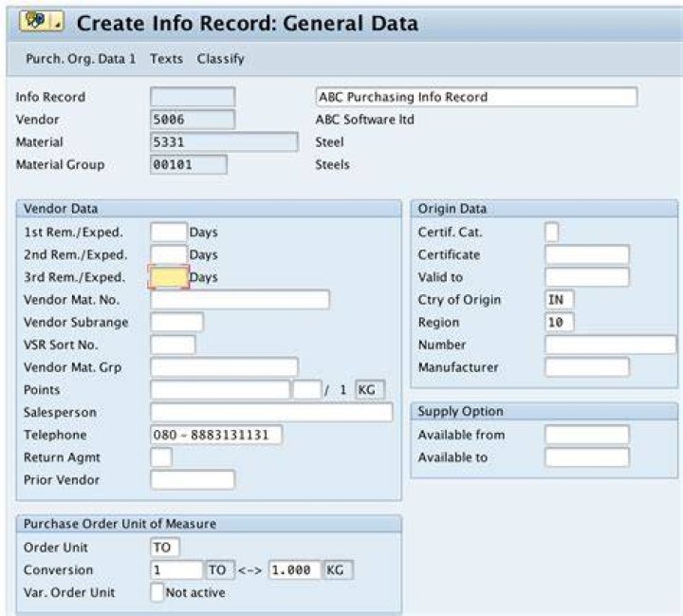Open the Texts view

pos(166,59)
